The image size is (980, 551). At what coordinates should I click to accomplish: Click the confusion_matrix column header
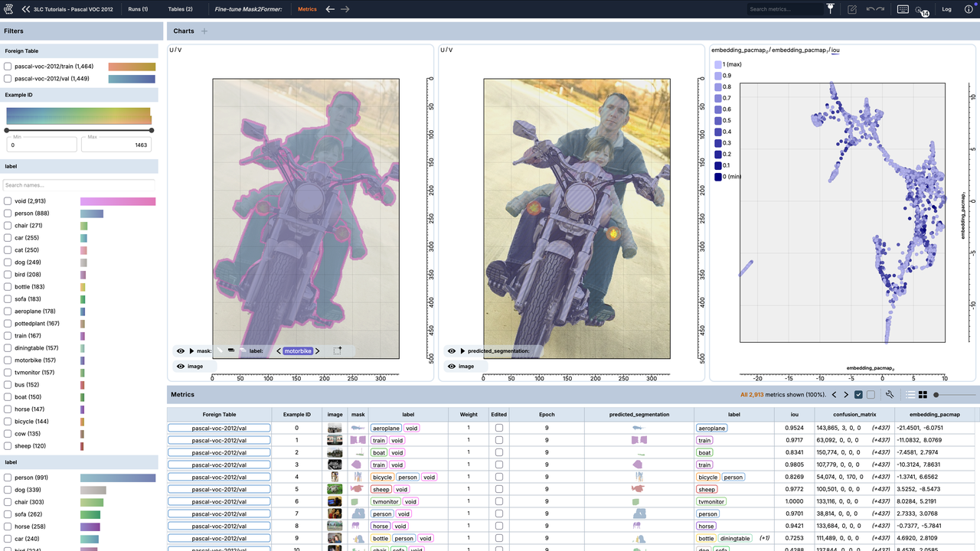pos(854,415)
